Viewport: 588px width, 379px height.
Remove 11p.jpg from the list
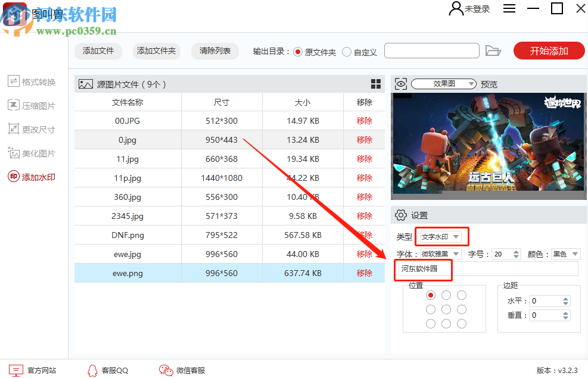click(364, 178)
